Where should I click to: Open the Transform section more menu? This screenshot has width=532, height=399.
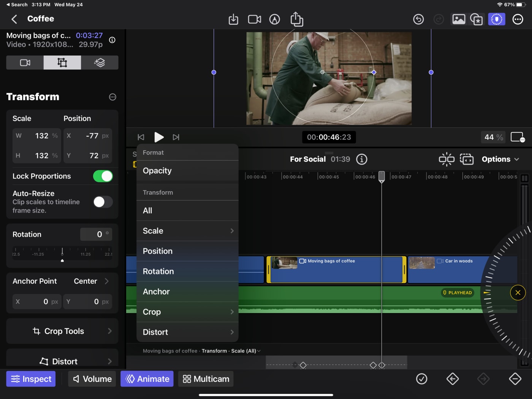pos(112,97)
